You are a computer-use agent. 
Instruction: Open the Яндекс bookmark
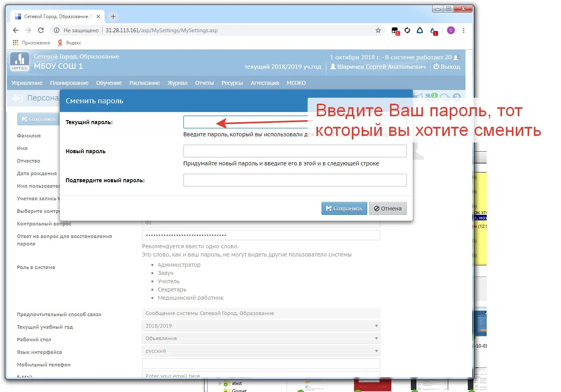click(x=70, y=42)
